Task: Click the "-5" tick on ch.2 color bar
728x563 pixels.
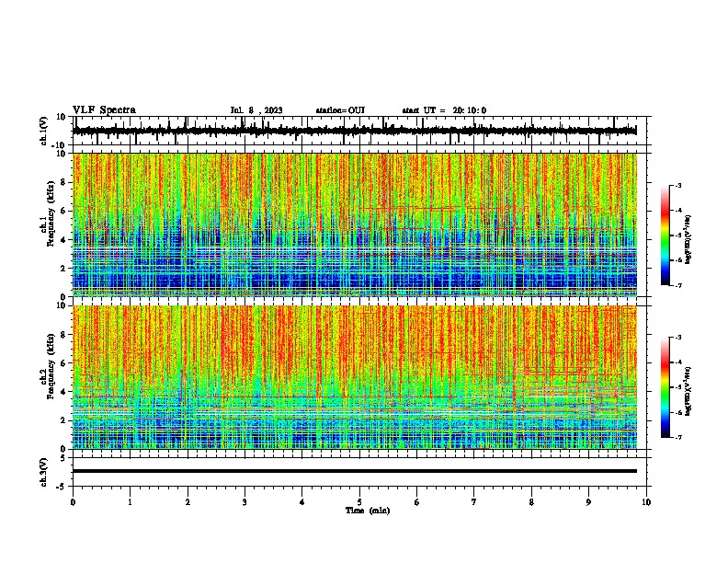Action: tap(677, 387)
